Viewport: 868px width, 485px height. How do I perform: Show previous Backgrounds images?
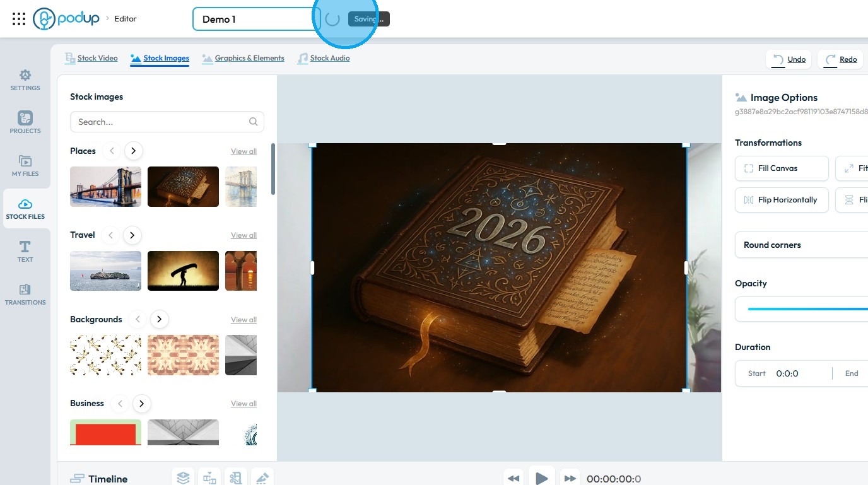pos(138,319)
